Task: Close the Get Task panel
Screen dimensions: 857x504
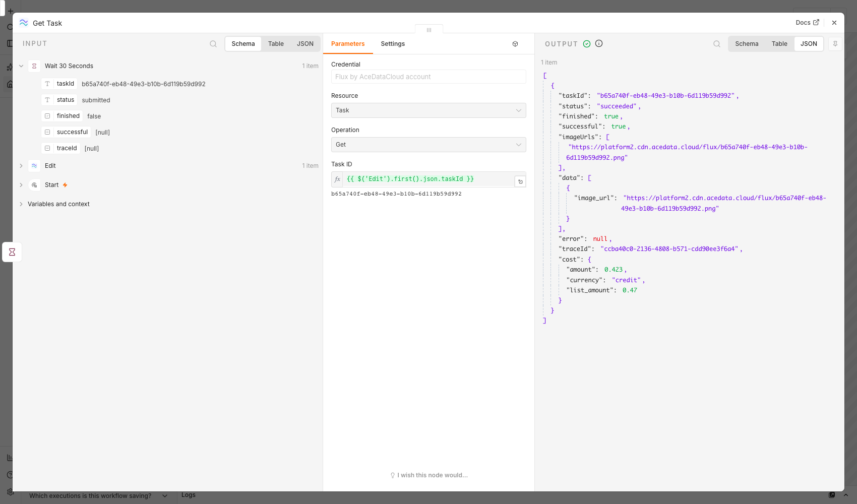Action: [834, 23]
